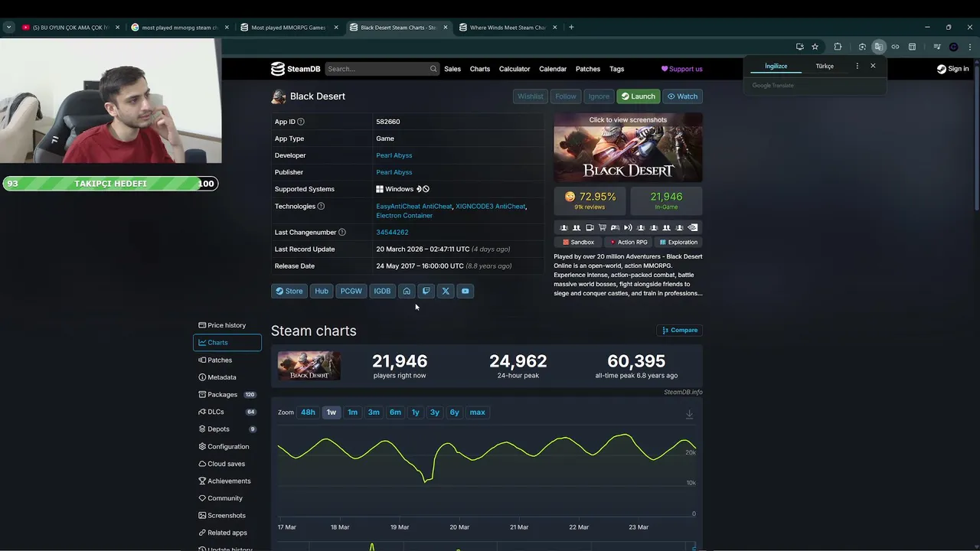Viewport: 980px width, 551px height.
Task: Click the Pearl Abyss developer link
Action: (x=394, y=155)
